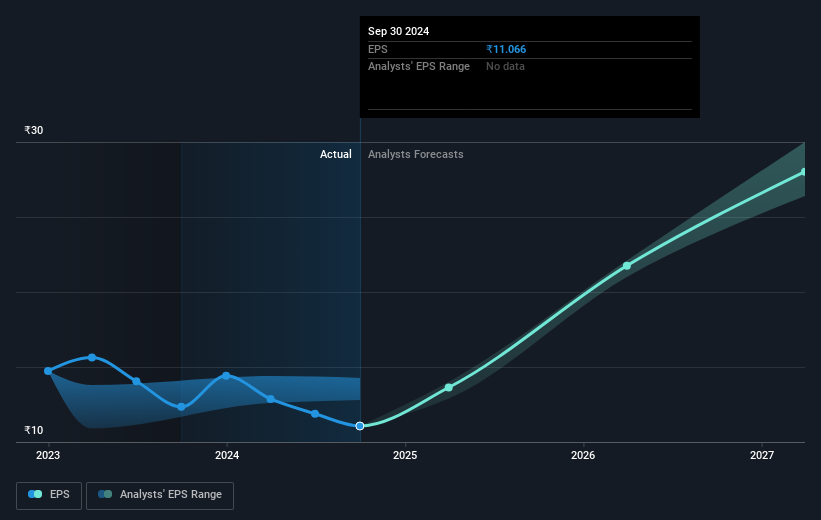Click the mid-2023 EPS data point
Image resolution: width=821 pixels, height=520 pixels.
[137, 381]
